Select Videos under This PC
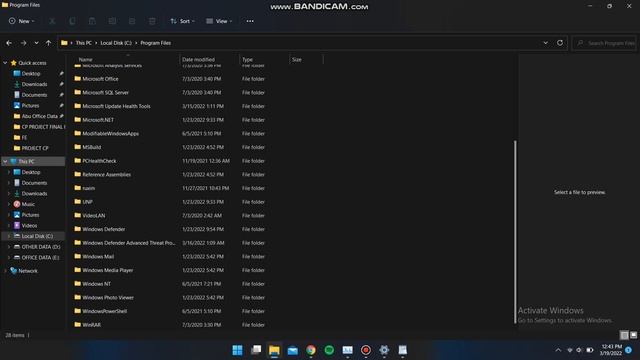This screenshot has height=360, width=640. 29,226
